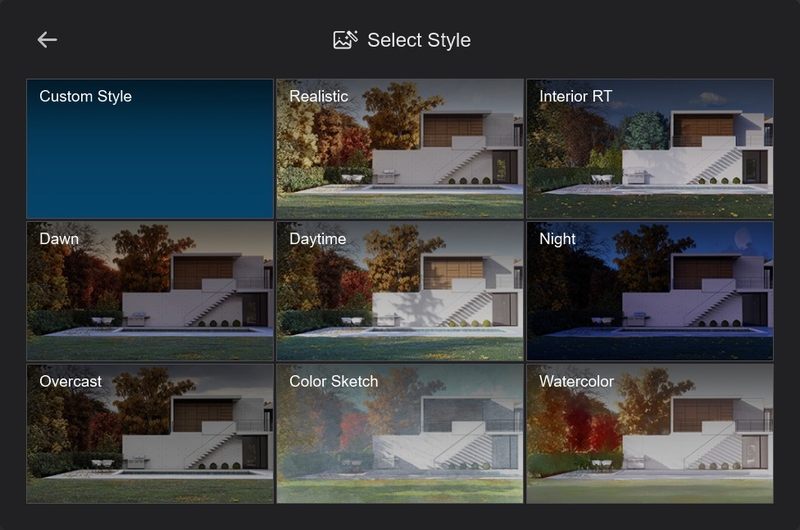This screenshot has height=530, width=800.
Task: Select the Realistic style thumbnail
Action: (x=400, y=149)
